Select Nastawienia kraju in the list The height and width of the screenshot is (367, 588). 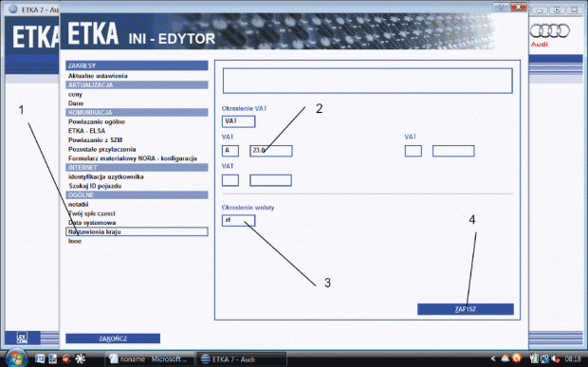pos(137,231)
